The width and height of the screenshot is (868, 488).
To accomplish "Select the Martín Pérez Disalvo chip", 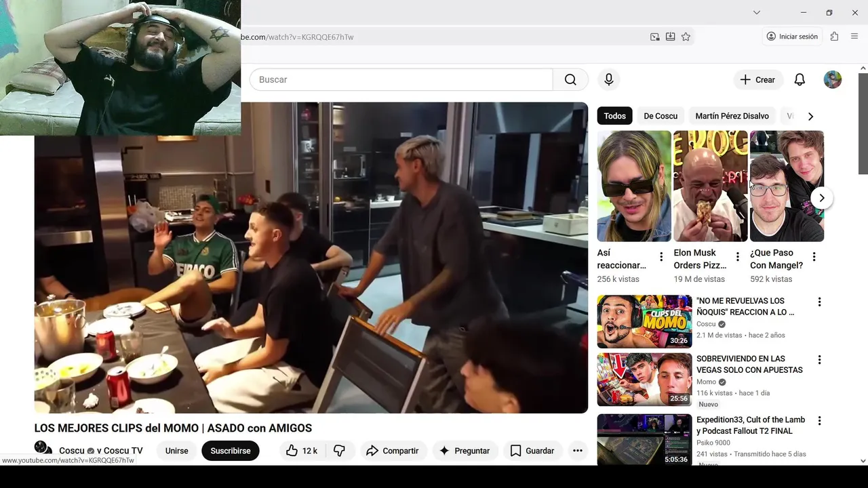I will point(732,116).
